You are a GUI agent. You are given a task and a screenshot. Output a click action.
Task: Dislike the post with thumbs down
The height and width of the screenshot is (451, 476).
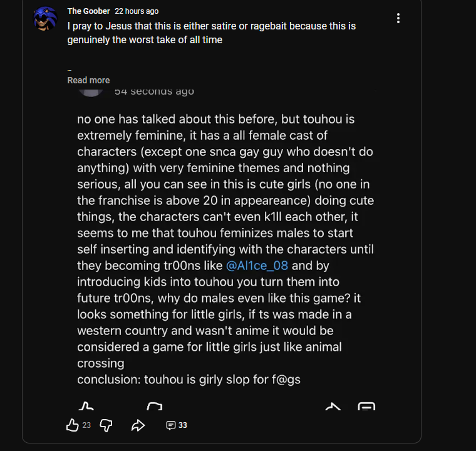pos(106,425)
